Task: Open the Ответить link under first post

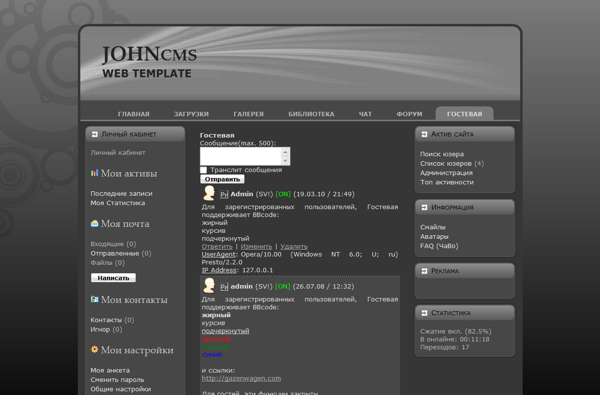Action: click(x=217, y=246)
